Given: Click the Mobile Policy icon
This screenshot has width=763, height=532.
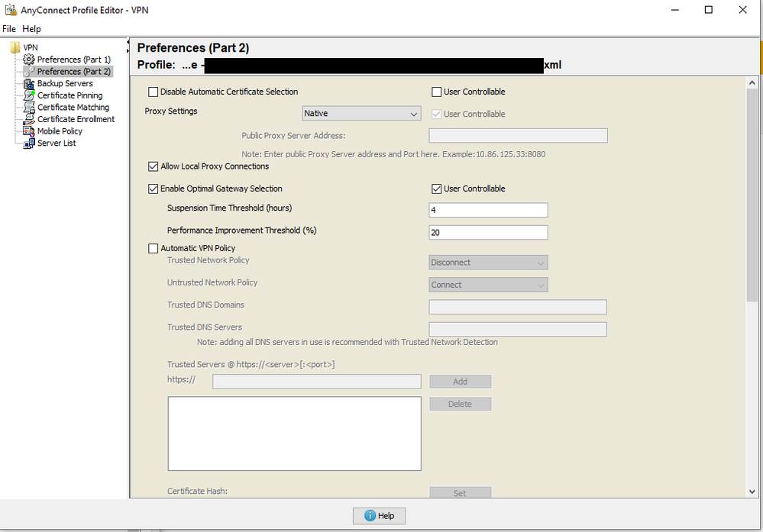Looking at the screenshot, I should point(29,131).
